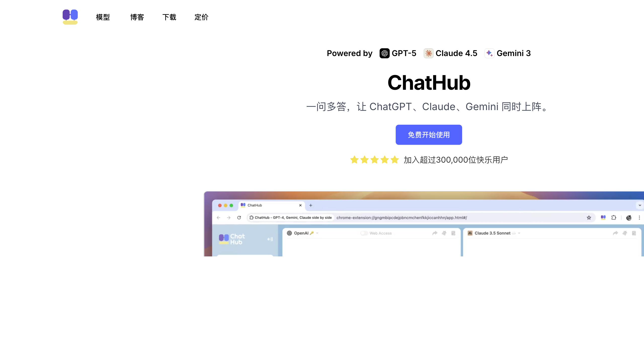Go to the 博客 page
Screen dimensions: 644x362
[x=137, y=17]
